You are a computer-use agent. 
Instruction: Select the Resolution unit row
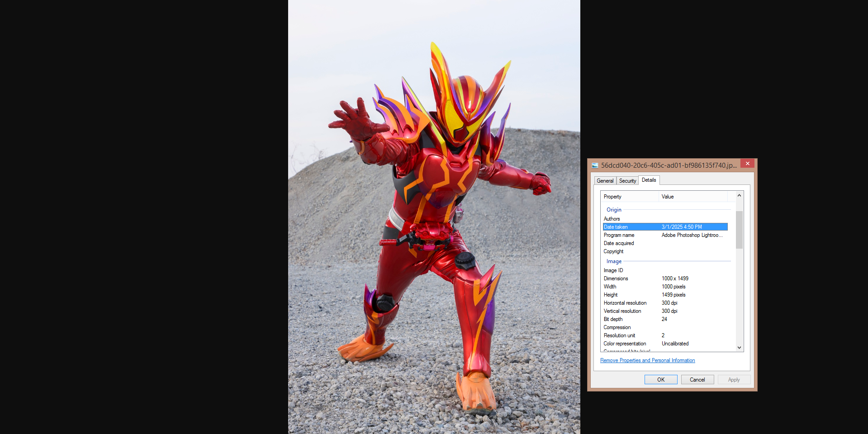pyautogui.click(x=665, y=335)
